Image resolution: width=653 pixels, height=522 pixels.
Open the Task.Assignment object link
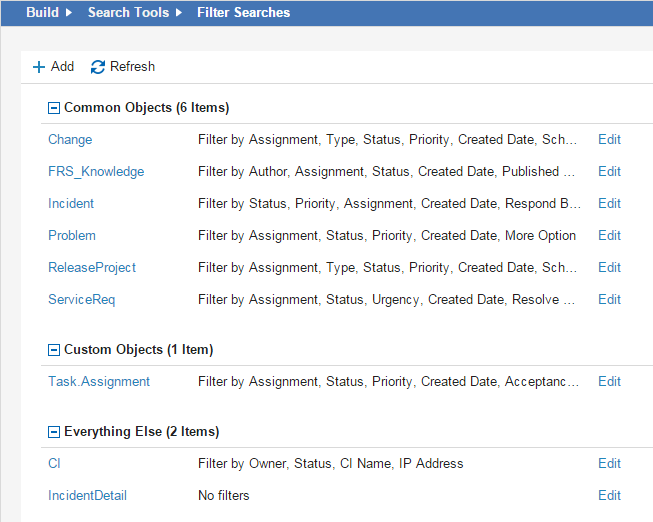[99, 382]
